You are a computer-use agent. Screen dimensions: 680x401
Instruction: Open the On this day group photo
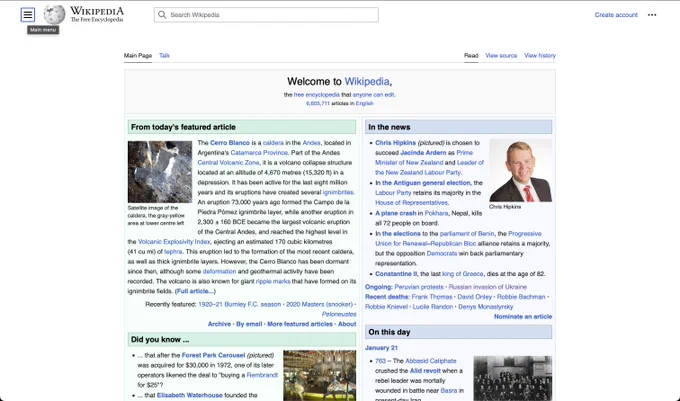point(513,378)
